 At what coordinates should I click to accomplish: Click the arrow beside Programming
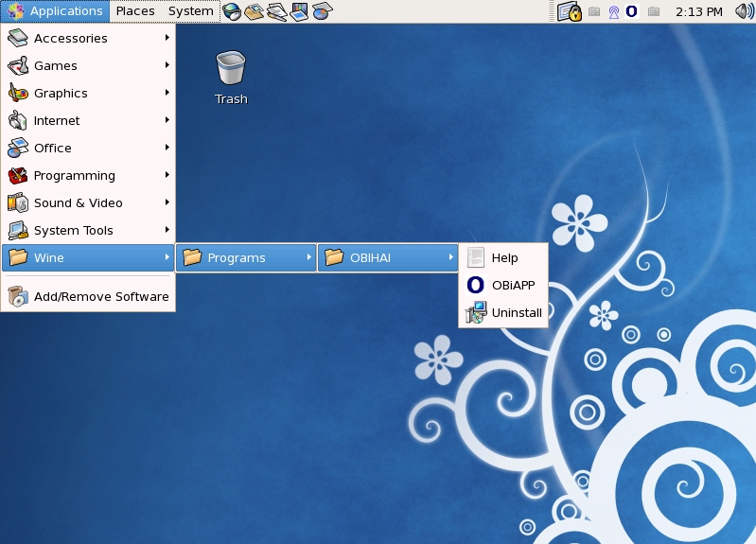pos(167,175)
